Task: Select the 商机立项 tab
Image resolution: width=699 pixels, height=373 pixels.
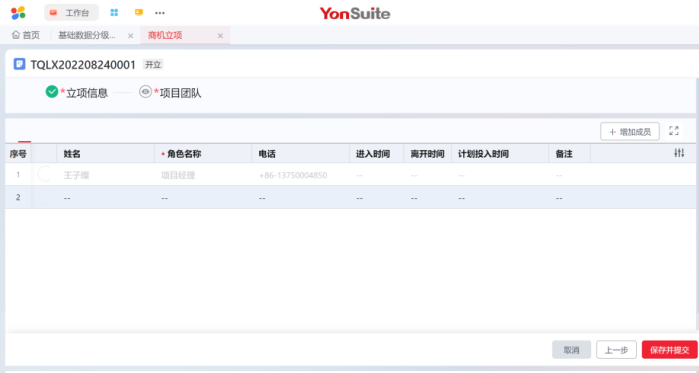Action: tap(165, 35)
